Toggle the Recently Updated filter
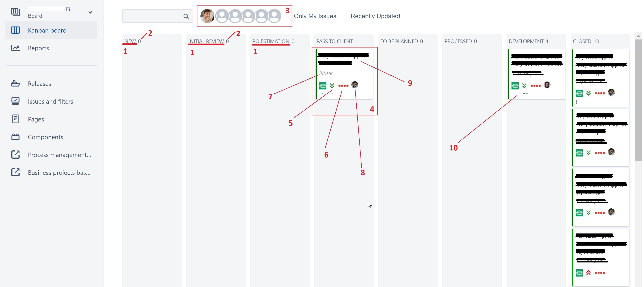Viewport: 644px width, 287px height. pos(375,16)
